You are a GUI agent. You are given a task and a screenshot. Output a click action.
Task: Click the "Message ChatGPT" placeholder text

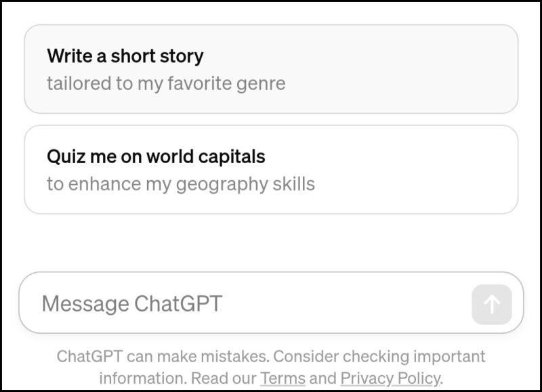click(132, 303)
